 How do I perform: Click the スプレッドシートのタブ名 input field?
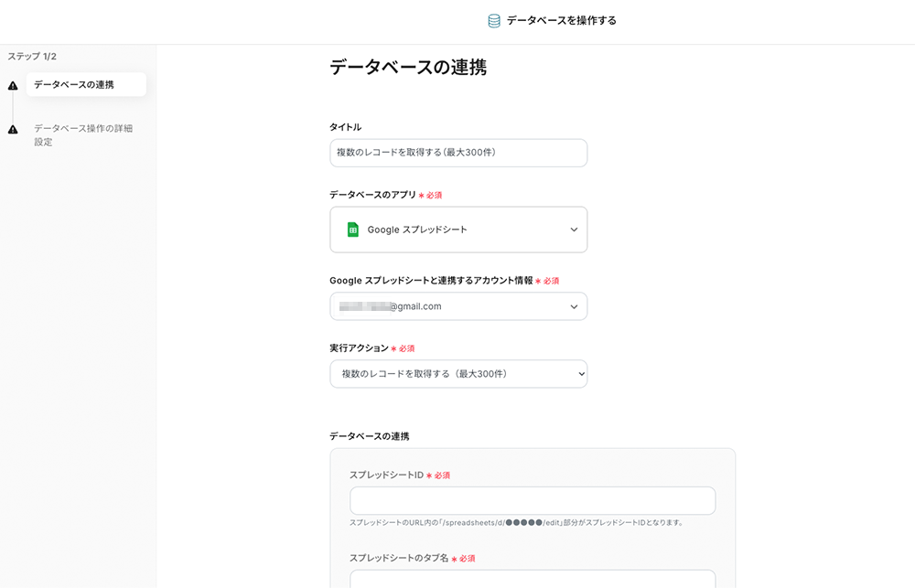tap(533, 579)
